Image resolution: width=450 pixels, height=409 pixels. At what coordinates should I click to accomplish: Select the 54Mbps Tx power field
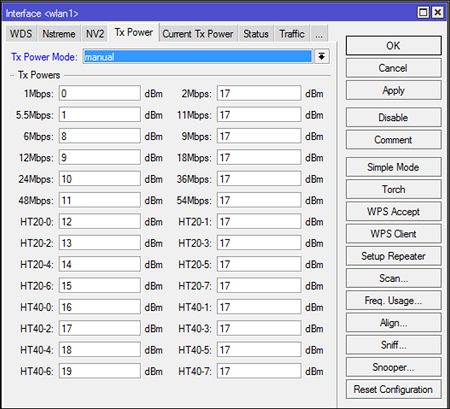point(259,200)
